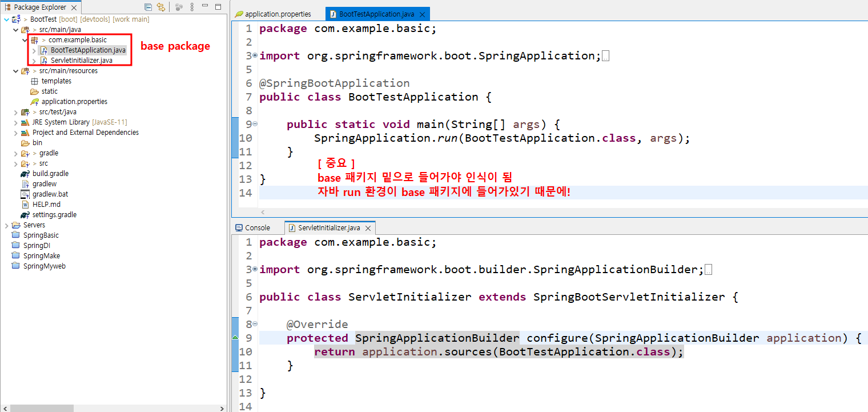Image resolution: width=868 pixels, height=412 pixels.
Task: Select SpringDI closed project icon
Action: [16, 246]
